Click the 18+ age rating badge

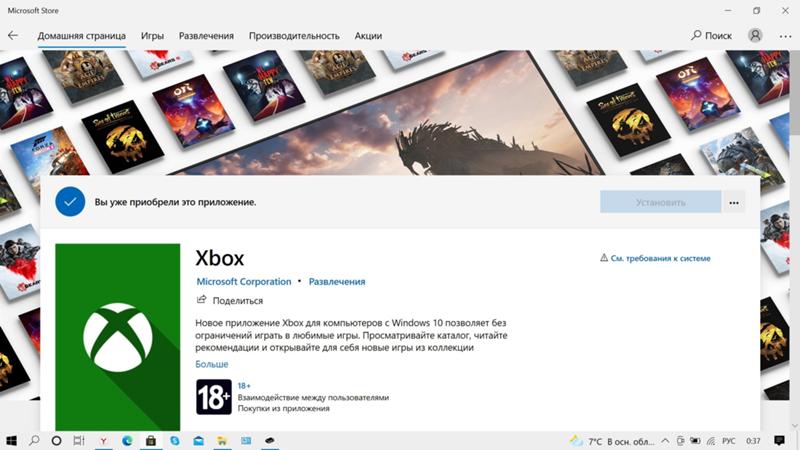214,396
